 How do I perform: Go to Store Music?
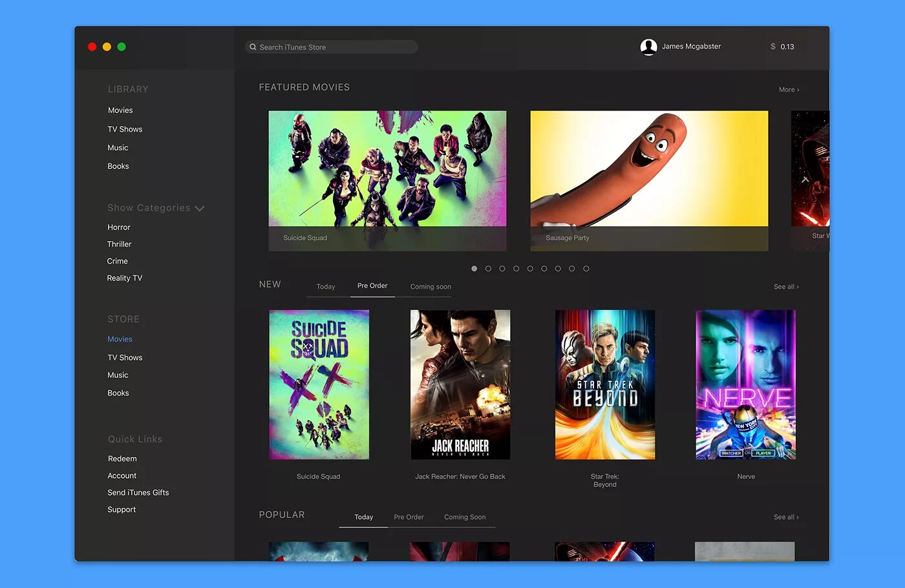coord(118,375)
